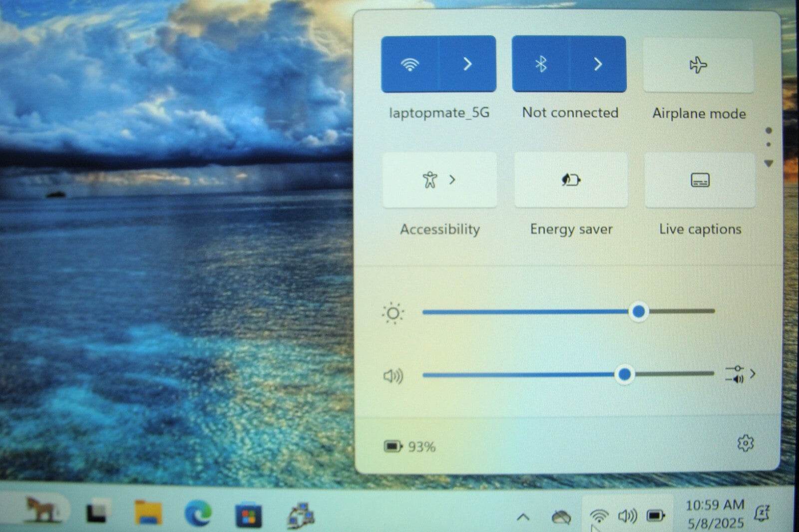799x532 pixels.
Task: Expand the Wi-Fi networks list
Action: 467,64
